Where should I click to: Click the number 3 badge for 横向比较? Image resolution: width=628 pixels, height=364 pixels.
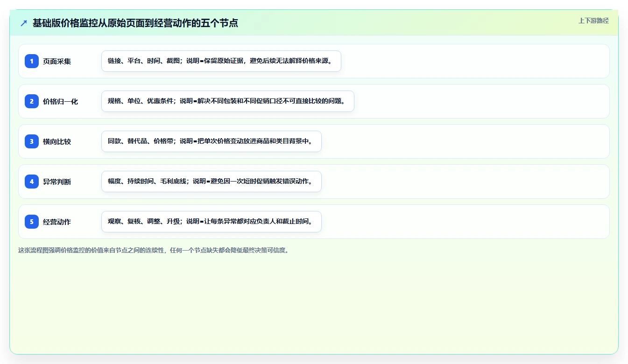click(x=32, y=141)
